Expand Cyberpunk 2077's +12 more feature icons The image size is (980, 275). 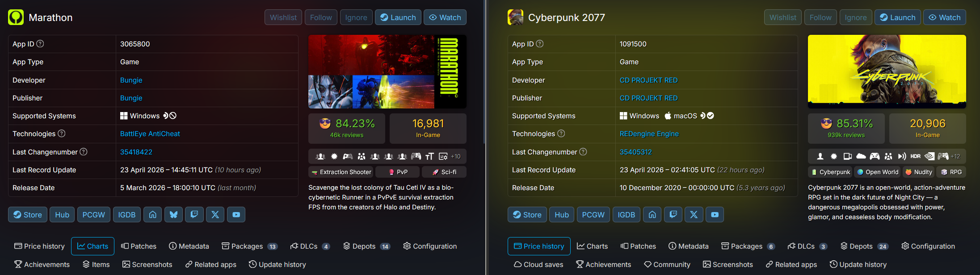[x=955, y=156]
